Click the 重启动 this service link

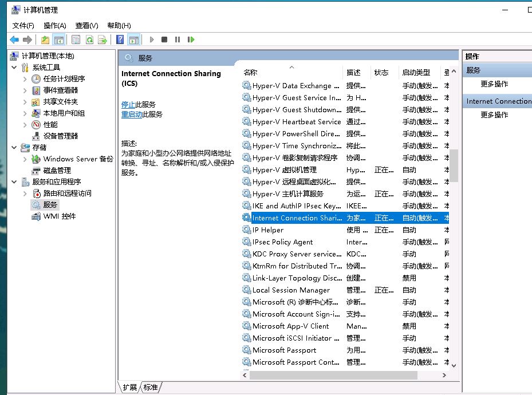(132, 114)
